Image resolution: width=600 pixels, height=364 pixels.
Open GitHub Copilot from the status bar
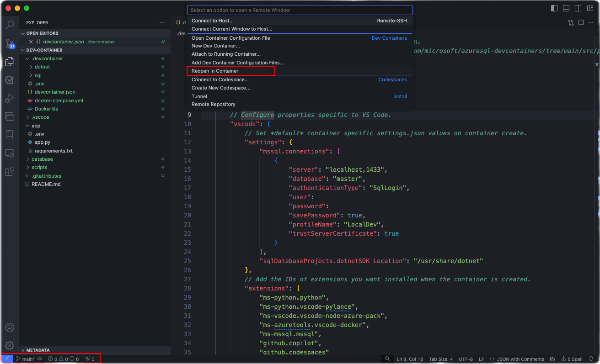point(552,359)
